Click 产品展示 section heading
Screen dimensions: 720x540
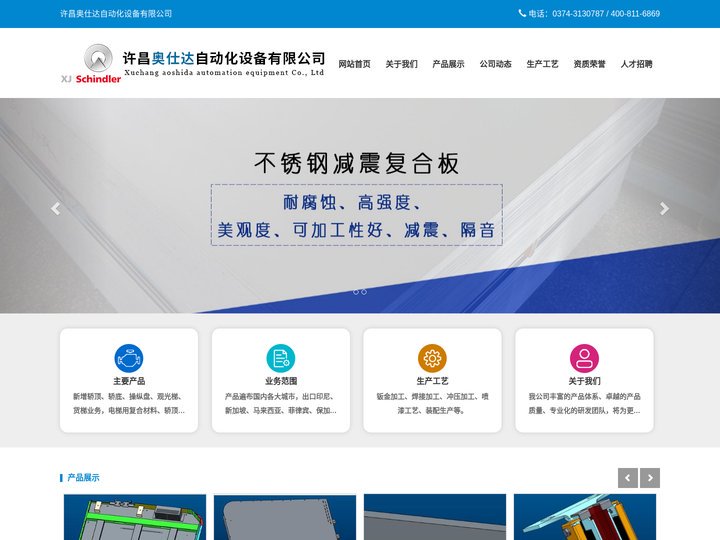(83, 478)
